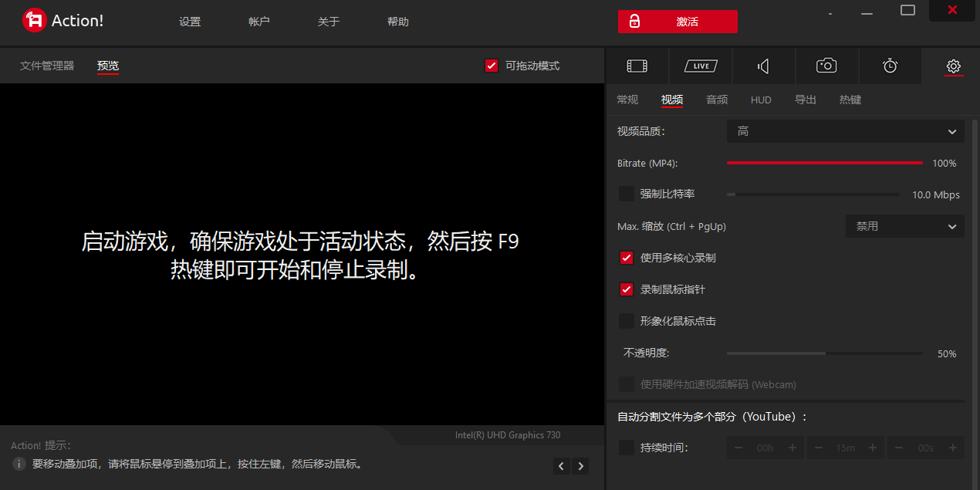Click the Action! logo icon

[33, 19]
